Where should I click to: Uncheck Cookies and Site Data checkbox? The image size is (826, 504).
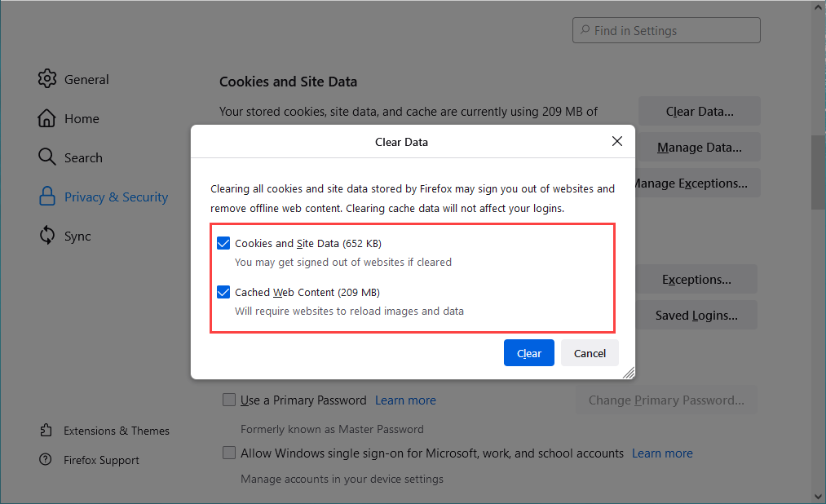click(x=223, y=243)
